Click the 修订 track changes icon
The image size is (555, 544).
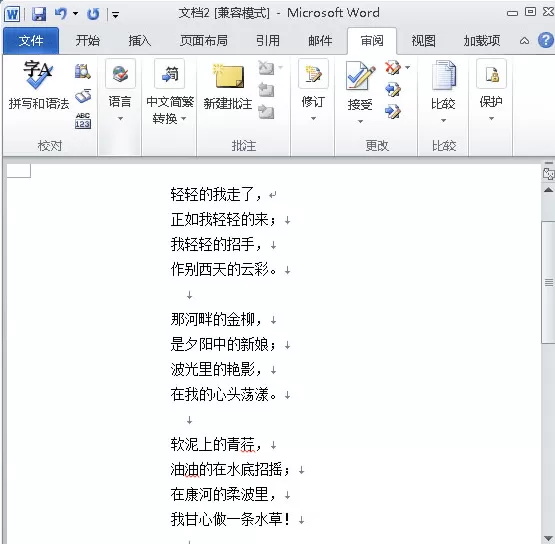click(x=313, y=74)
